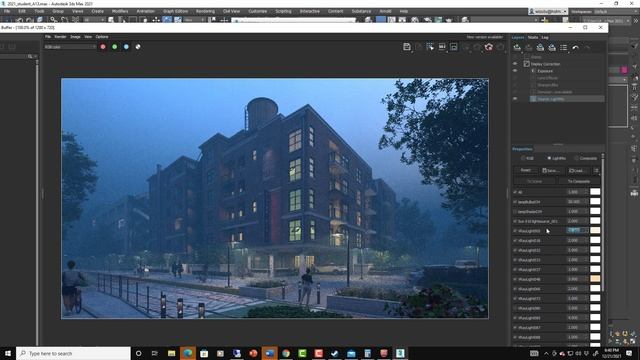Viewport: 640px width, 360px height.
Task: Toggle the red channel circle
Action: pos(103,47)
